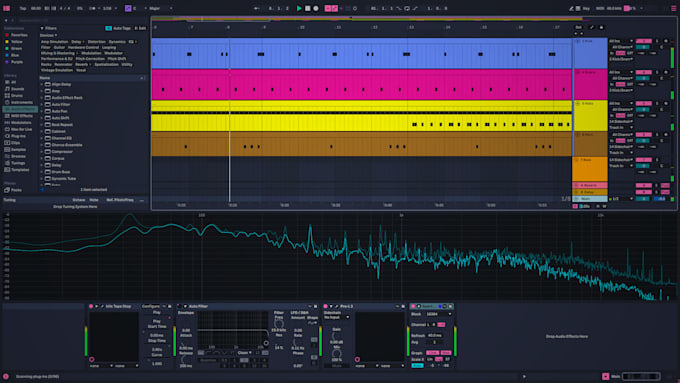Open the Devices filter group dropdown

[49, 35]
